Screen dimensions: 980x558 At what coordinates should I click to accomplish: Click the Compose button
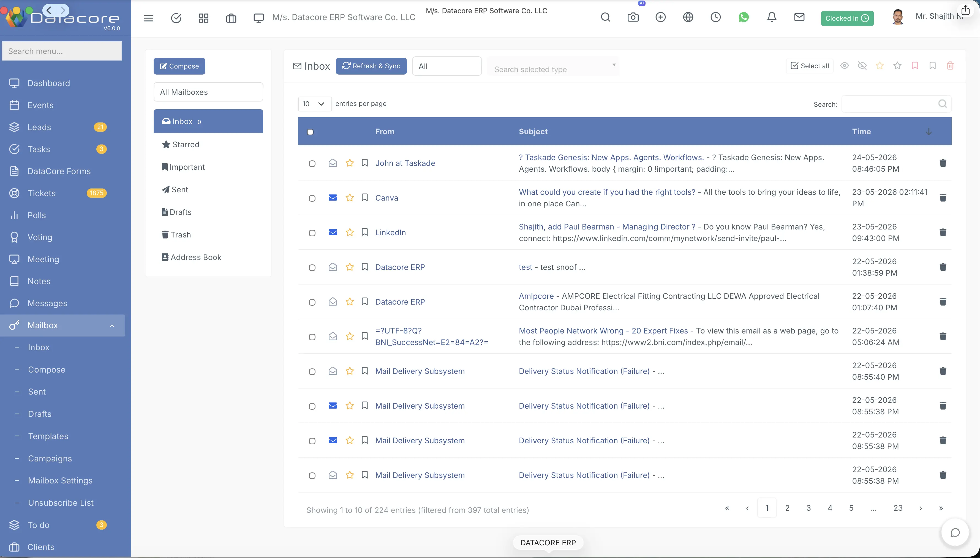pyautogui.click(x=179, y=66)
